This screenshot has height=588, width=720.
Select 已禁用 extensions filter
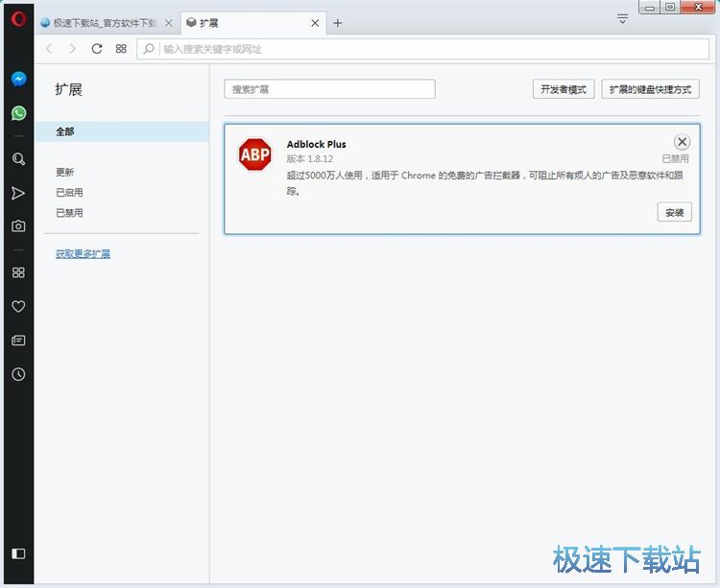(69, 213)
